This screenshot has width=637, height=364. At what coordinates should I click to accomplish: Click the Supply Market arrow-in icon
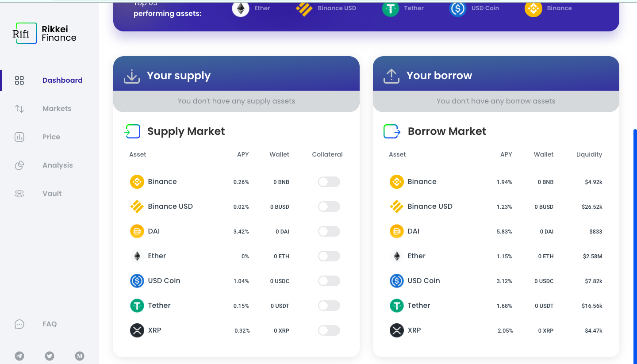pos(132,131)
